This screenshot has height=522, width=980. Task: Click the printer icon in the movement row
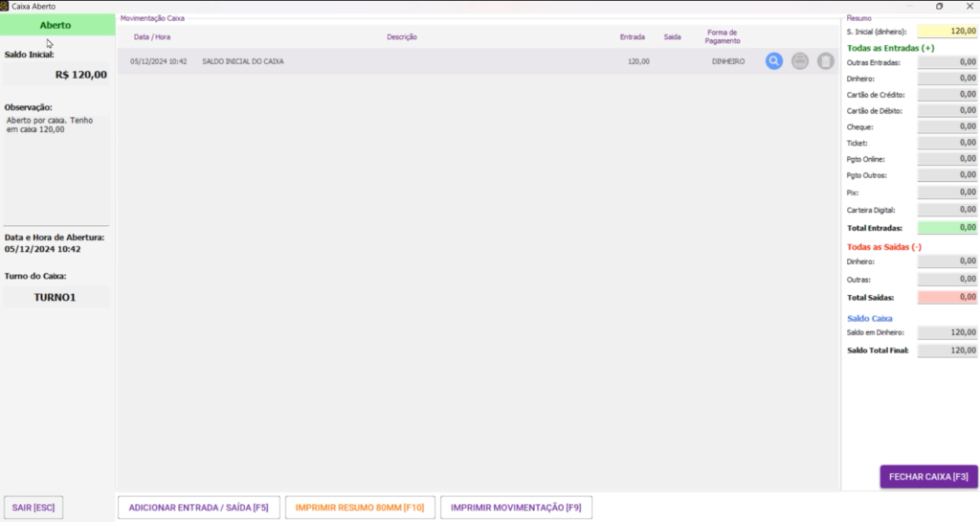click(x=800, y=61)
